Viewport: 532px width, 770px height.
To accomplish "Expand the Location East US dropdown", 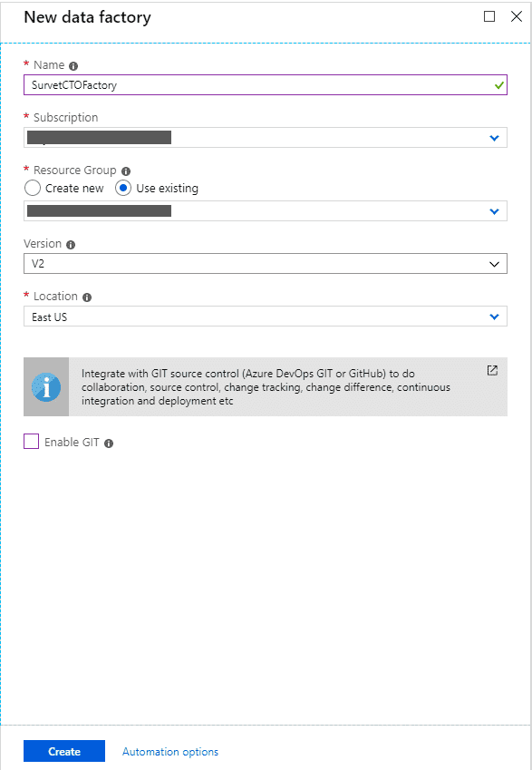I will (265, 317).
